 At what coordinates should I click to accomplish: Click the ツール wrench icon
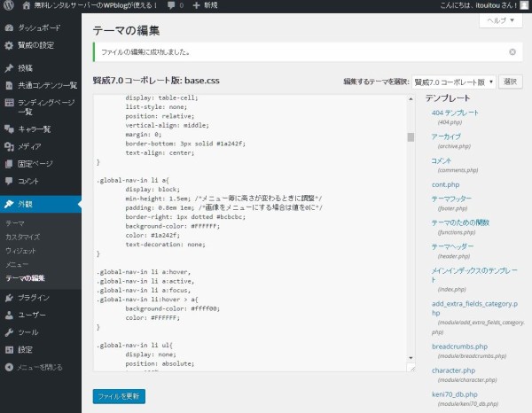pos(9,332)
